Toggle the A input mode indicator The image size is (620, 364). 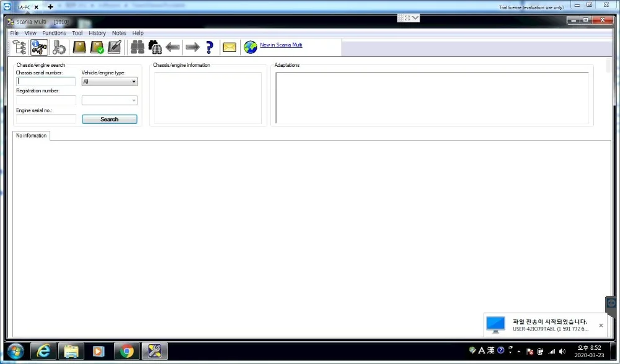tap(482, 350)
